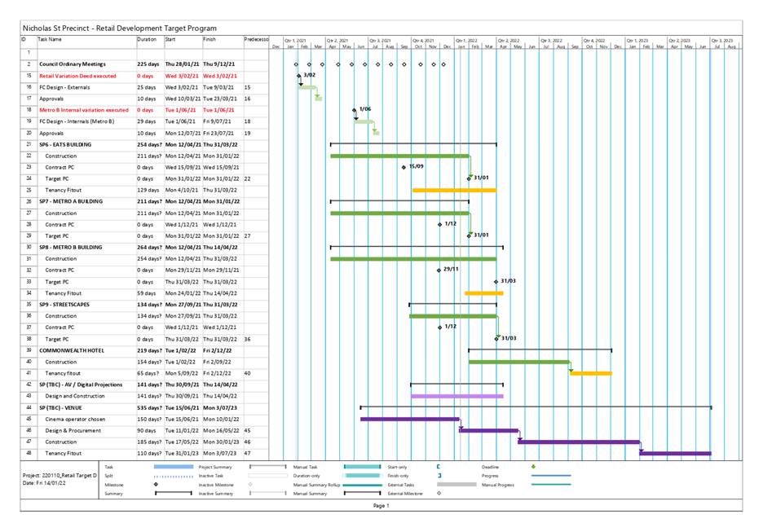
Task: Click the Finish-only bracket symbol in legend
Action: click(439, 476)
